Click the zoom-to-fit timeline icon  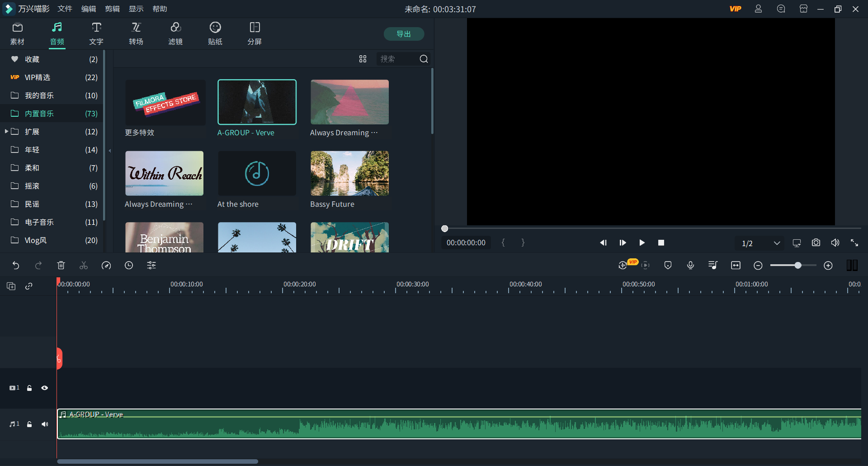[x=736, y=266]
